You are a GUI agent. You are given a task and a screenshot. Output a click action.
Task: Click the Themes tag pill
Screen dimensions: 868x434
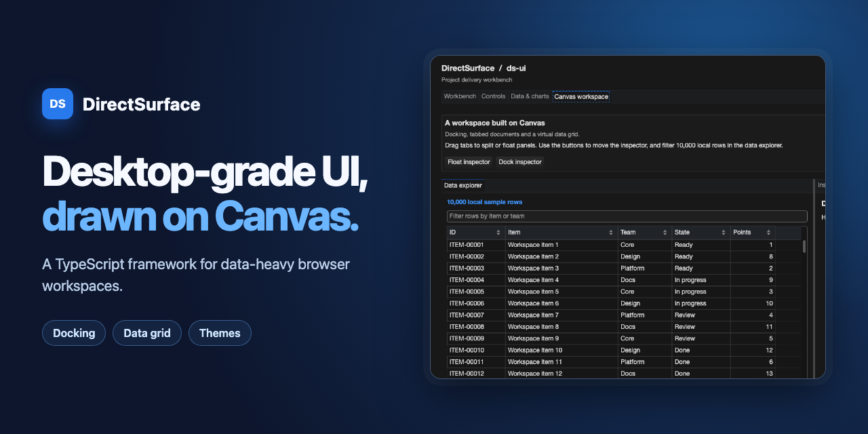pos(220,333)
